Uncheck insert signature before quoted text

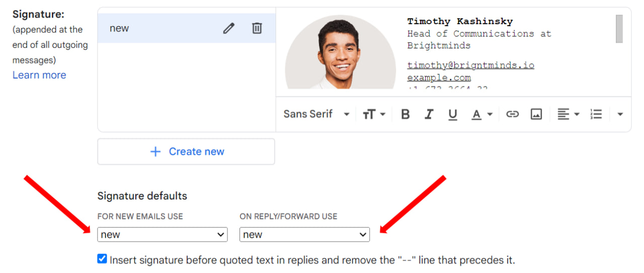(x=102, y=259)
